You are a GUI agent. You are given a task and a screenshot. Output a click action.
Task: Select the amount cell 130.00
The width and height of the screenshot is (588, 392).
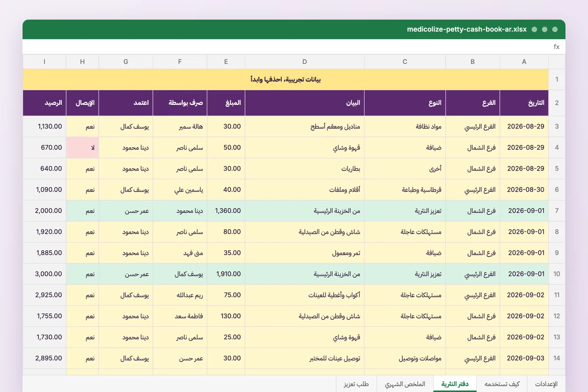[226, 316]
